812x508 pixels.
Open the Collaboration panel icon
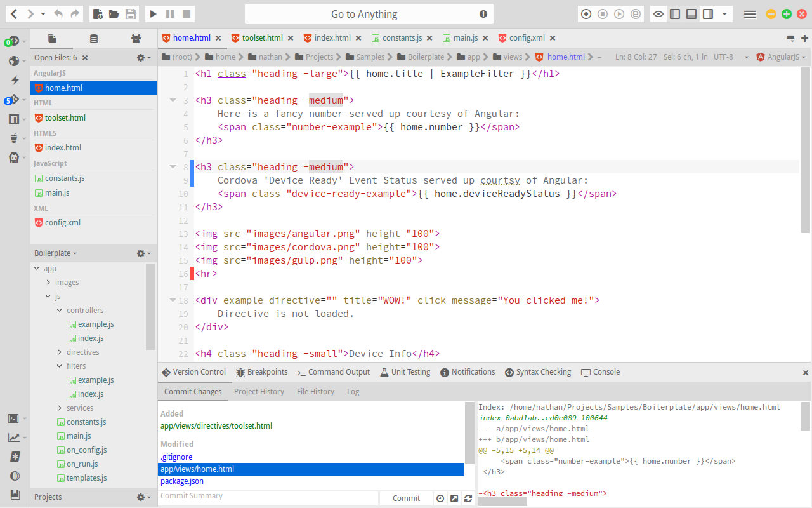coord(135,38)
